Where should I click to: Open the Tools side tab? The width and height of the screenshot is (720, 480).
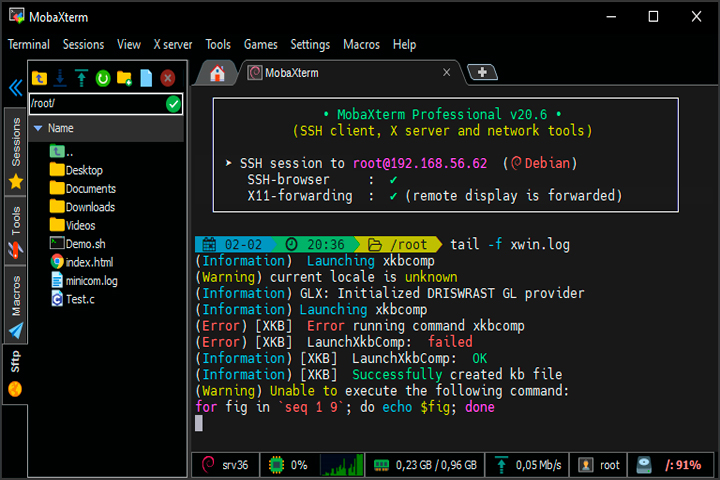[x=16, y=231]
